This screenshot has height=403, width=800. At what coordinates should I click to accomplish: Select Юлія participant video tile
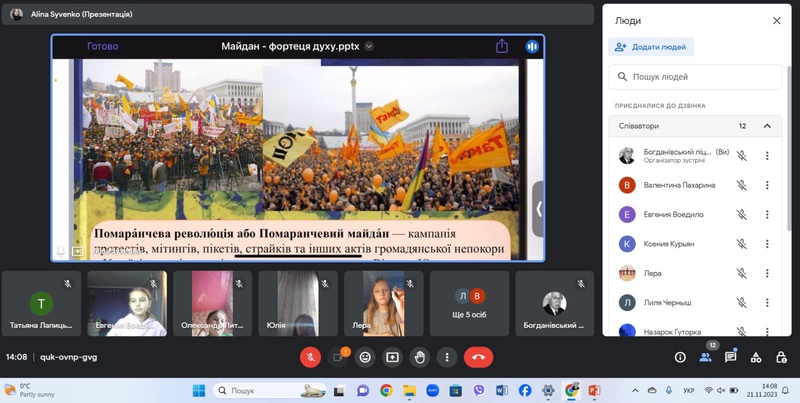(297, 304)
